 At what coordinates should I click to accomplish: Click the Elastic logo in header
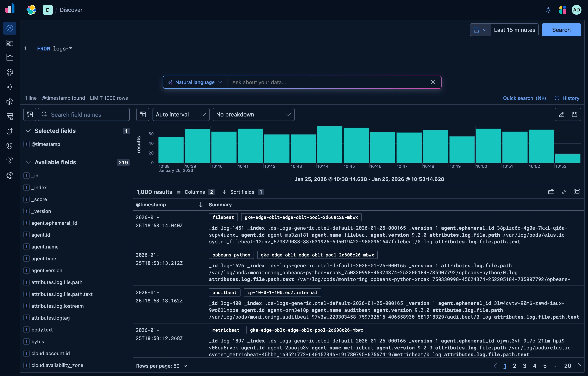pyautogui.click(x=31, y=10)
